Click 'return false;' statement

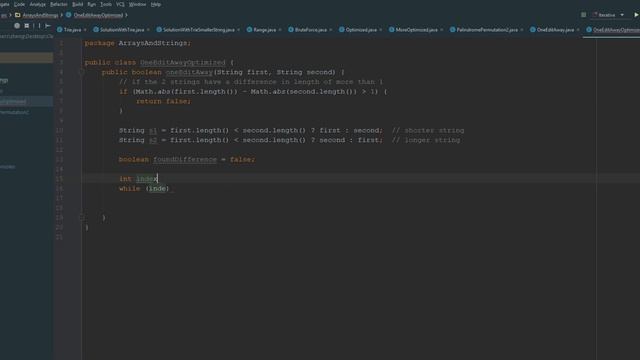(163, 101)
